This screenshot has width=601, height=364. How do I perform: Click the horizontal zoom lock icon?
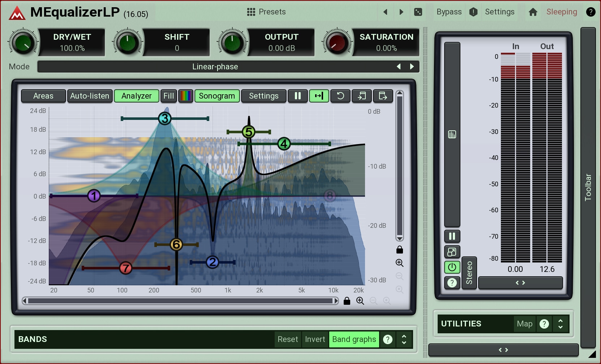[347, 301]
